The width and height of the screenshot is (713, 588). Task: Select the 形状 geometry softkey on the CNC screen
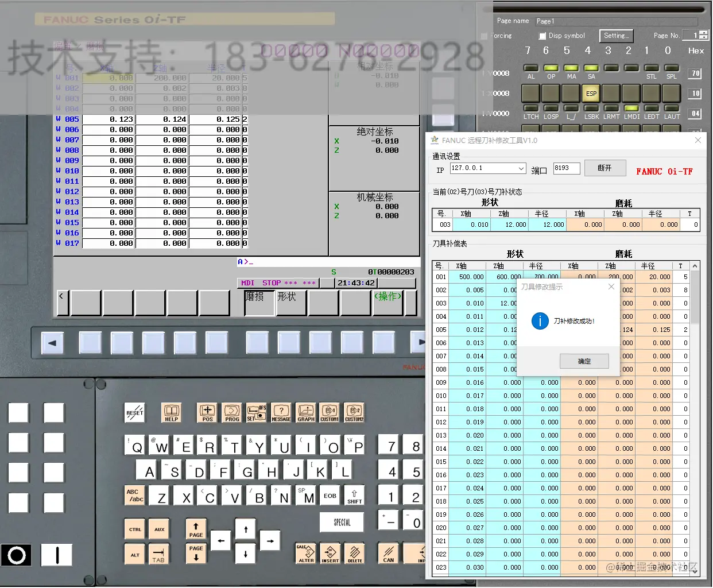pos(291,303)
